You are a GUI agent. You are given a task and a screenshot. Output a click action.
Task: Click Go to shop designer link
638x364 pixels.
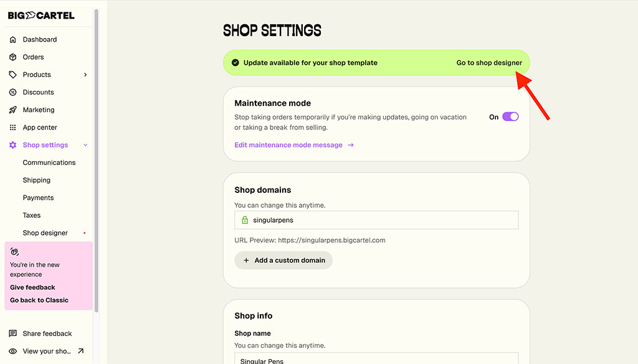(489, 63)
